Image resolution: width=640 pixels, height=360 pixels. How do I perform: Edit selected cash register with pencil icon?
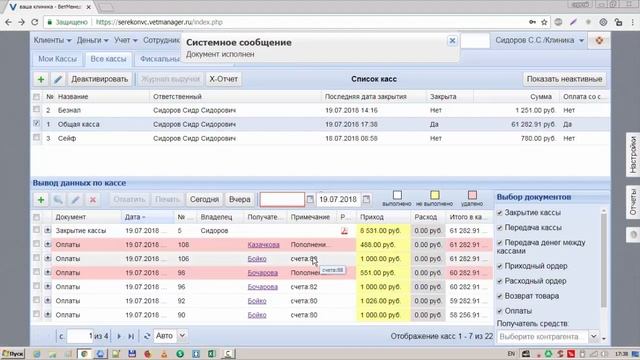tap(58, 79)
